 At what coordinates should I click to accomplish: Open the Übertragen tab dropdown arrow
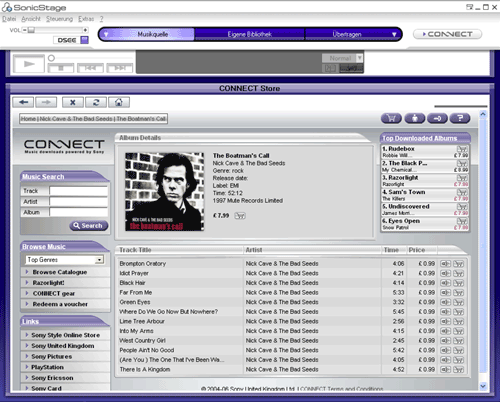coord(394,34)
